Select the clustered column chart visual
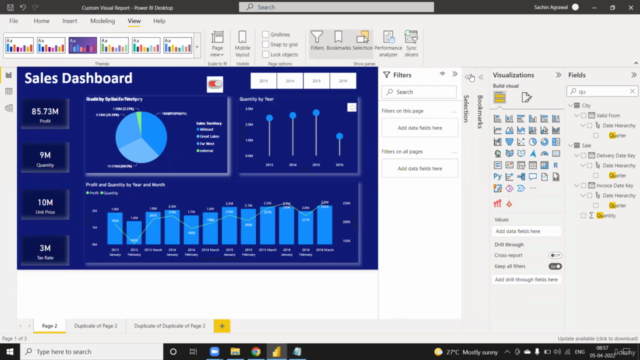This screenshot has height=360, width=640. click(x=533, y=119)
